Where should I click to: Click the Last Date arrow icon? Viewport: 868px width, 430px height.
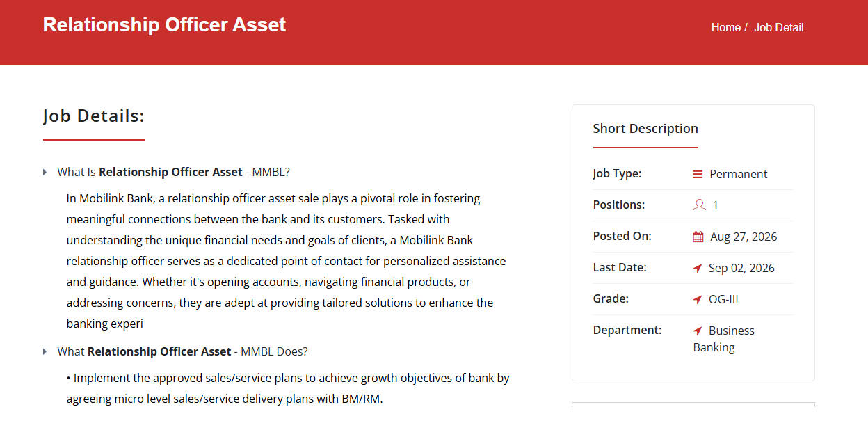coord(698,268)
